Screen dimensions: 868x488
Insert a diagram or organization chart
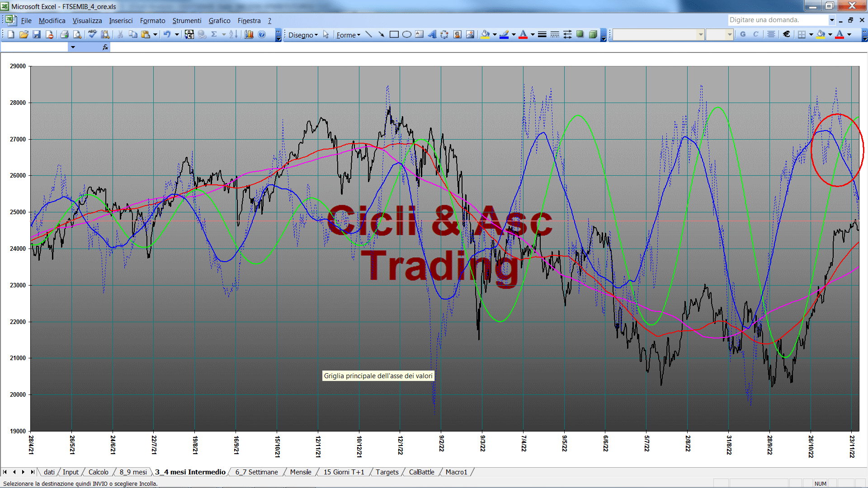[x=445, y=34]
